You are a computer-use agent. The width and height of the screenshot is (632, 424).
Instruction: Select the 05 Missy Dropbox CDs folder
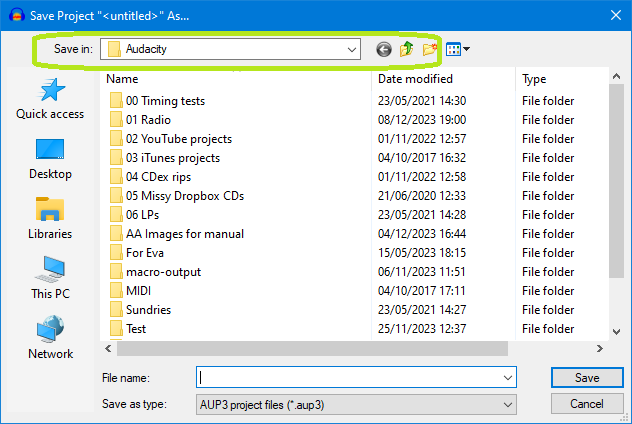point(185,196)
